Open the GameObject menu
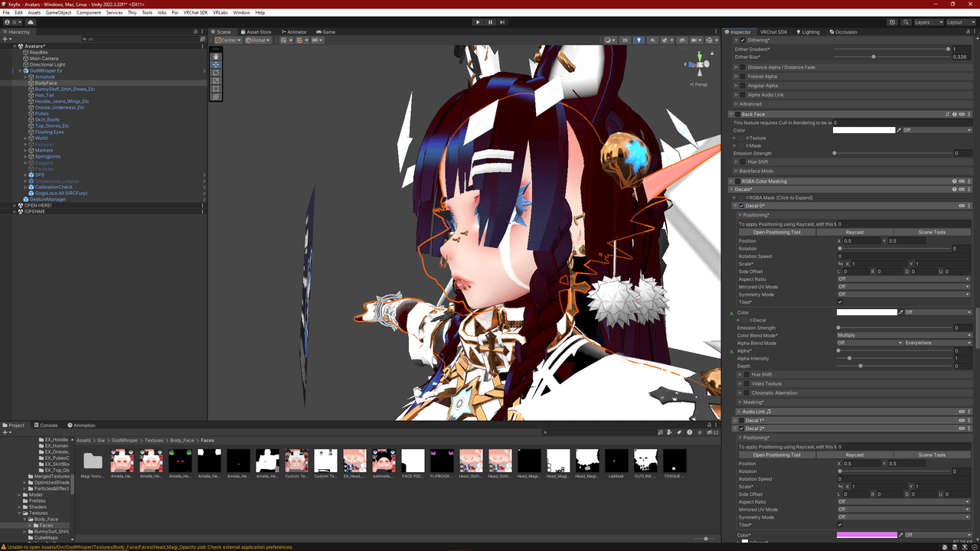 point(58,12)
